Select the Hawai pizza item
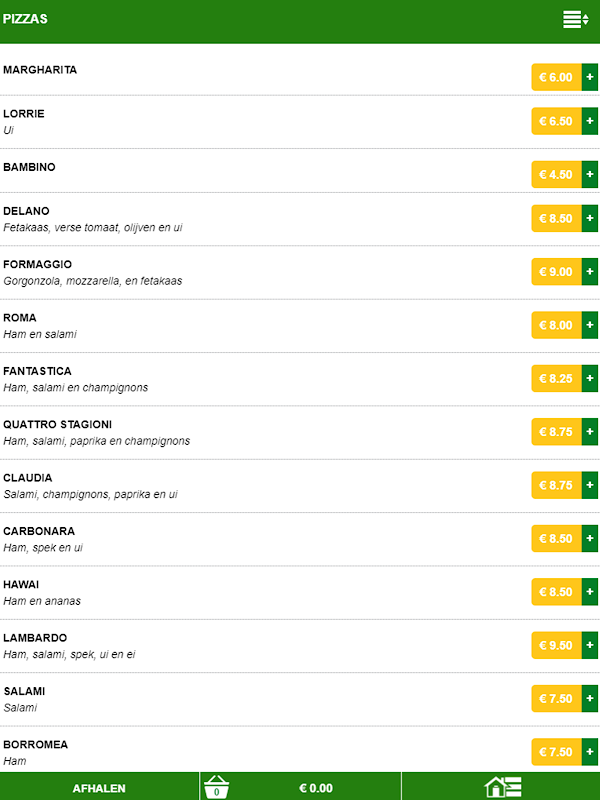Image resolution: width=600 pixels, height=800 pixels. 22,584
